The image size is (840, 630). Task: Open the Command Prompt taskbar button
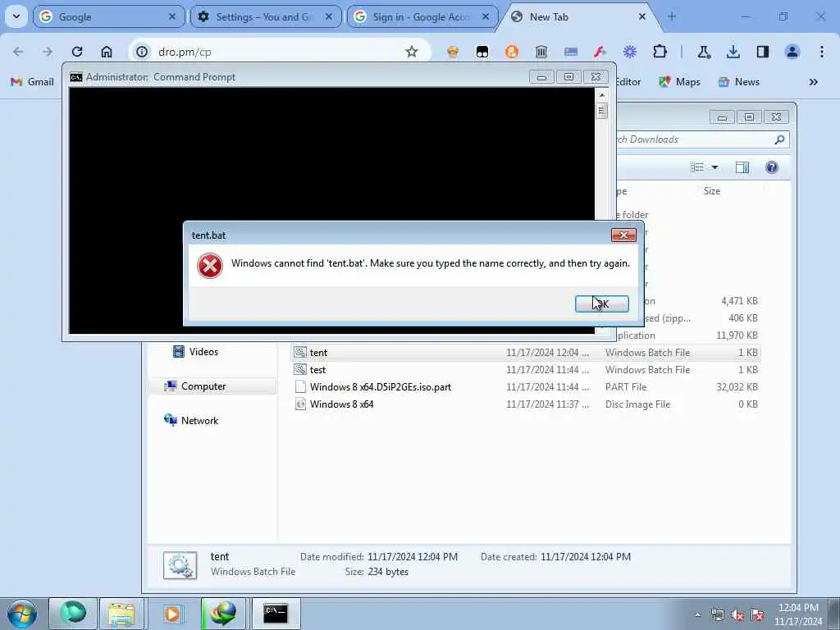(276, 614)
